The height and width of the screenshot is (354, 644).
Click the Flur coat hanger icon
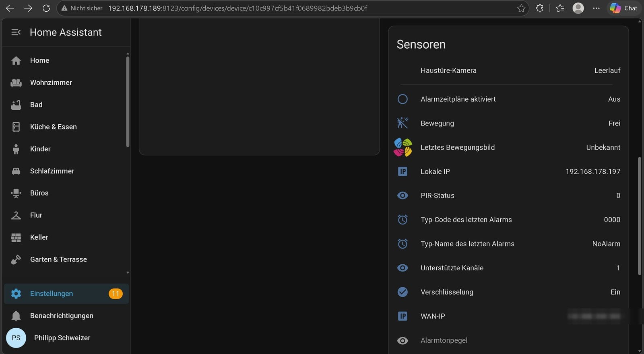[x=16, y=215]
